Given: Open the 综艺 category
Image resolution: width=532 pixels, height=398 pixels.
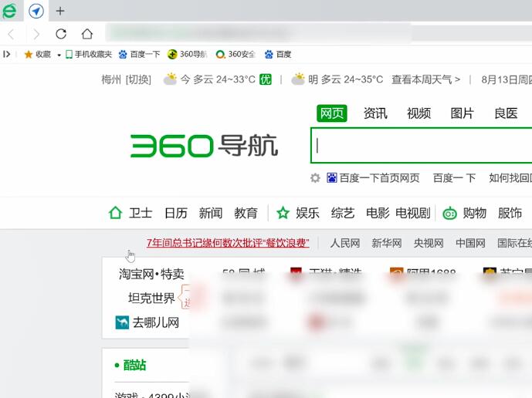Looking at the screenshot, I should click(x=343, y=213).
